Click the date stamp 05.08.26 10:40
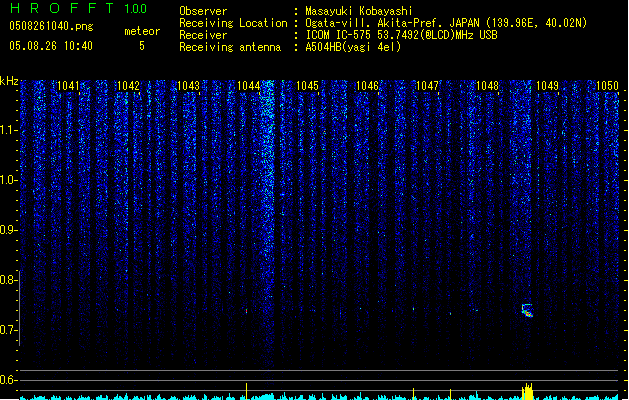This screenshot has width=629, height=400. point(51,46)
